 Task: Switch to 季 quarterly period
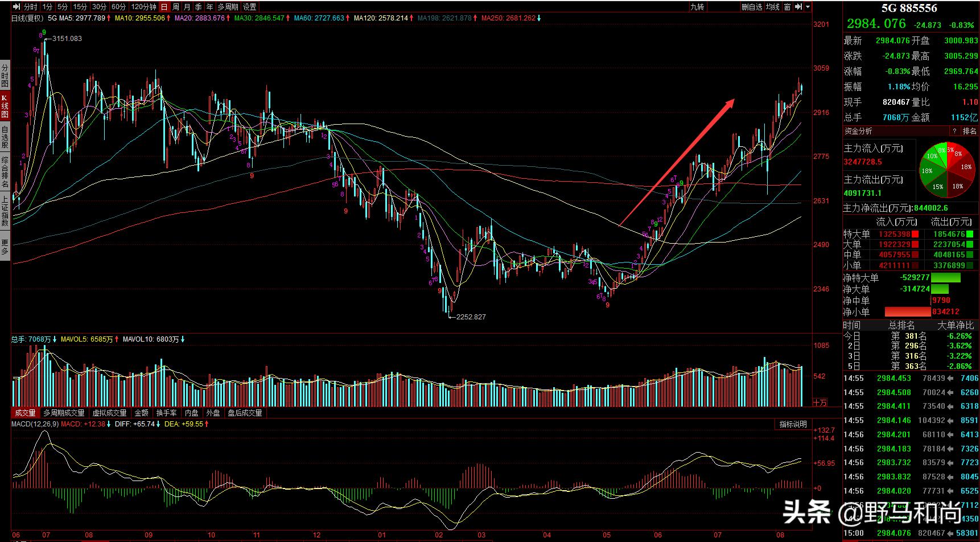[199, 7]
